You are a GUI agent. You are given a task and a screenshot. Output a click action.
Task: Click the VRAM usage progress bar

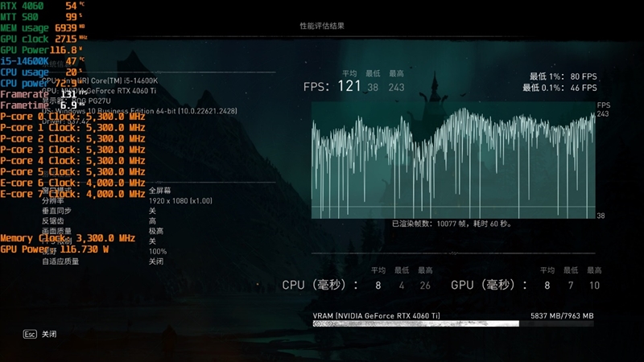pos(453,324)
